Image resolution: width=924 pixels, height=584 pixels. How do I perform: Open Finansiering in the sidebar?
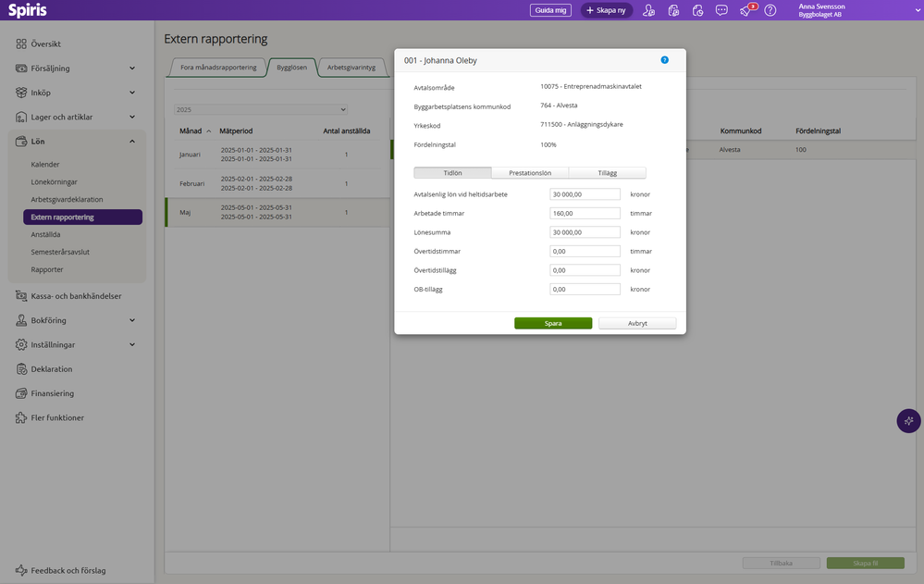point(52,393)
